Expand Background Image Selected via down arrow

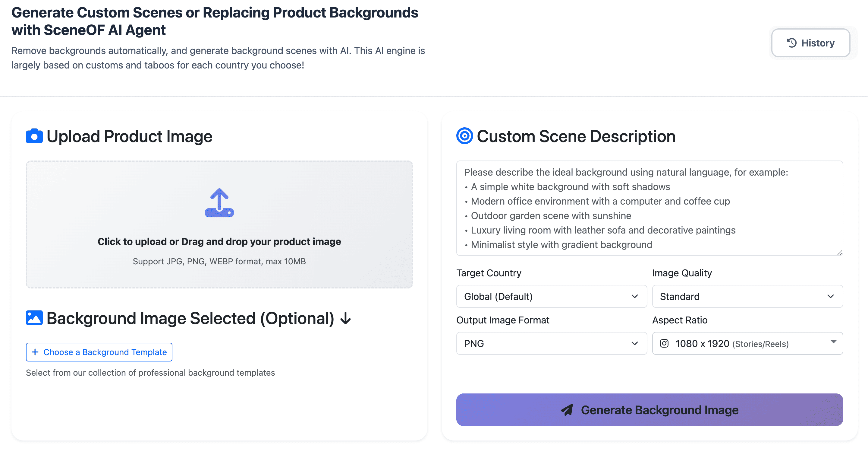point(346,318)
